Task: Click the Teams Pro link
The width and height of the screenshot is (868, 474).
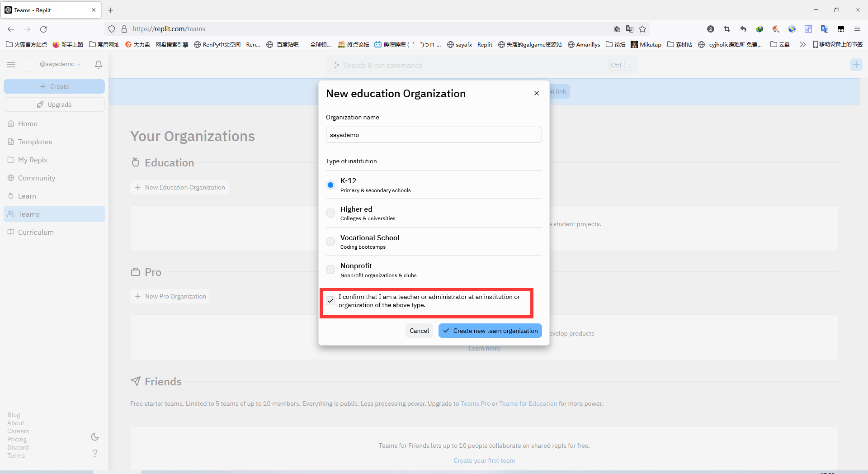Action: pyautogui.click(x=475, y=403)
